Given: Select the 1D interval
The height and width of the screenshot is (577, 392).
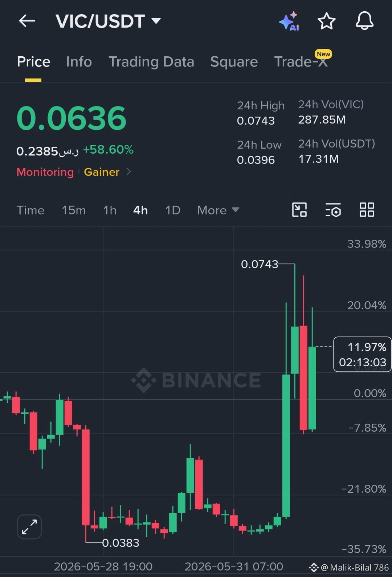Looking at the screenshot, I should pos(173,210).
